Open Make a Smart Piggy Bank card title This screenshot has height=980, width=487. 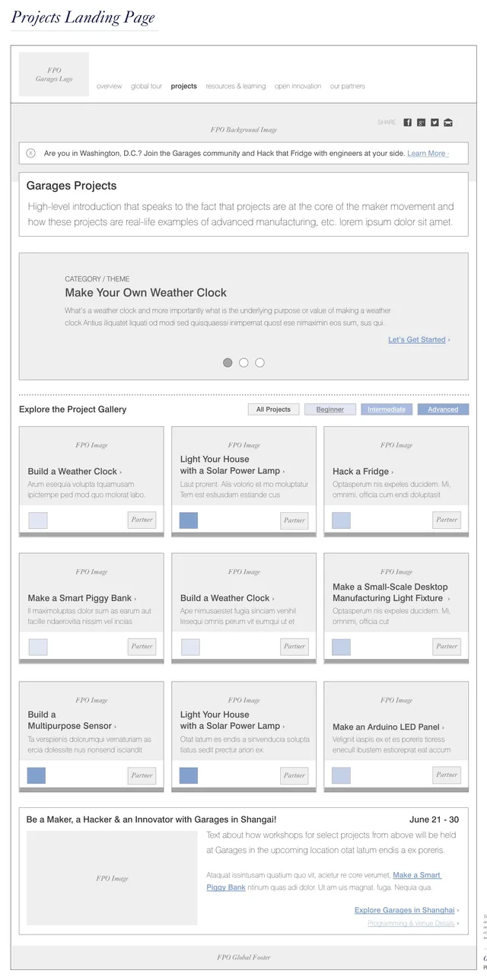pyautogui.click(x=81, y=598)
